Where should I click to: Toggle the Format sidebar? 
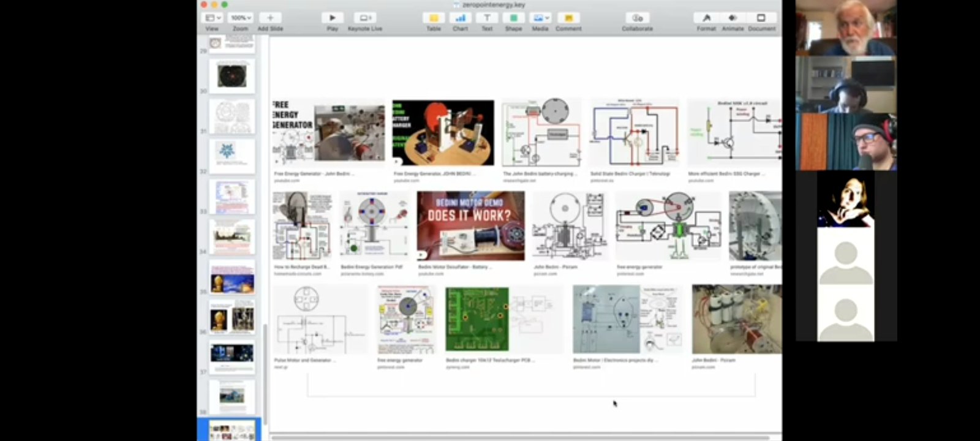(x=706, y=18)
